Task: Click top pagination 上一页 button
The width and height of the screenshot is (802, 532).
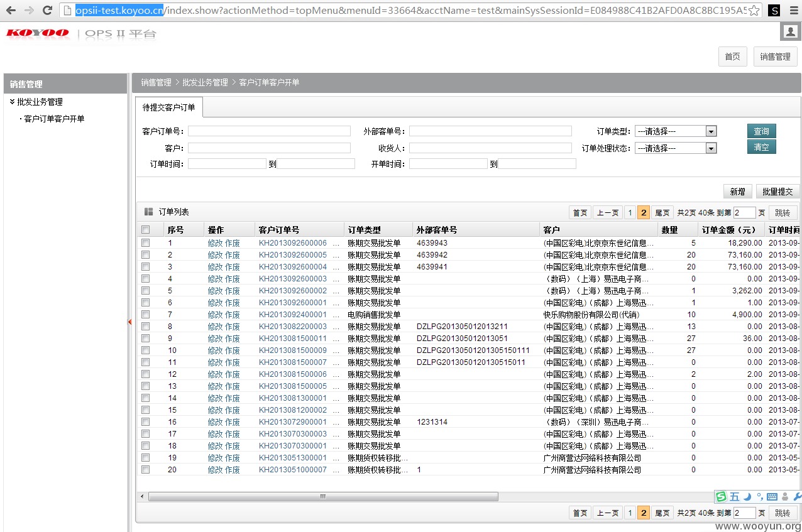Action: coord(607,213)
